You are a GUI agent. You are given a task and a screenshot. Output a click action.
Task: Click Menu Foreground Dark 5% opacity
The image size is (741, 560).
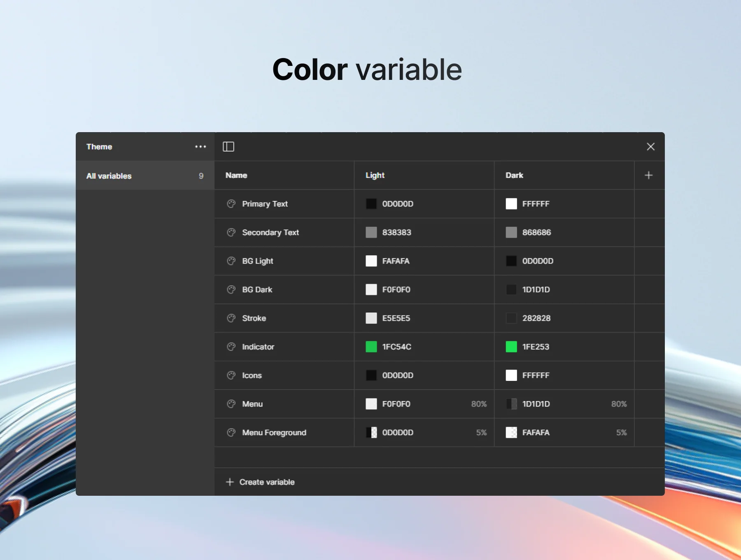tap(621, 432)
